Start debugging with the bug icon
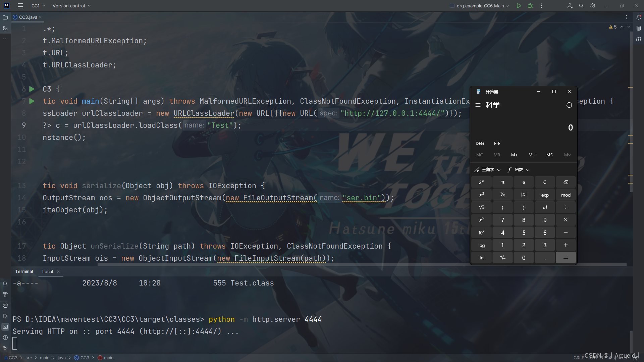This screenshot has height=362, width=644. coord(530,6)
